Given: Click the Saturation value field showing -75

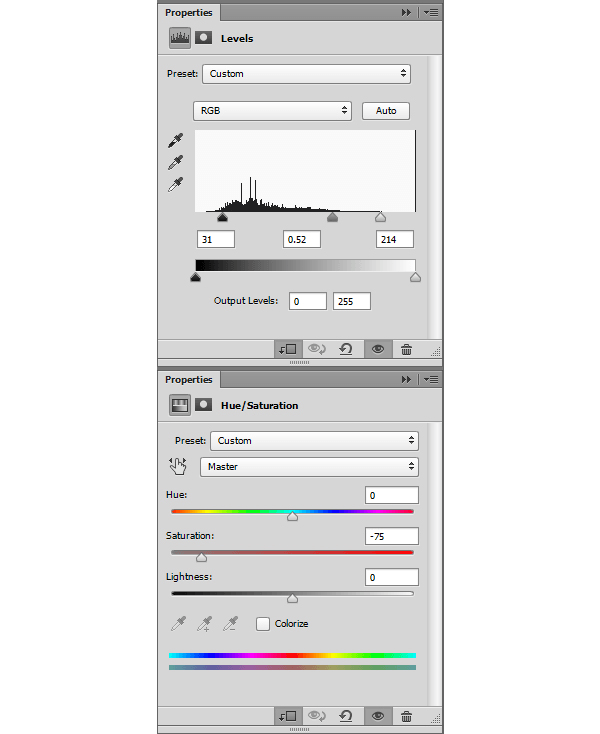Looking at the screenshot, I should (x=392, y=536).
